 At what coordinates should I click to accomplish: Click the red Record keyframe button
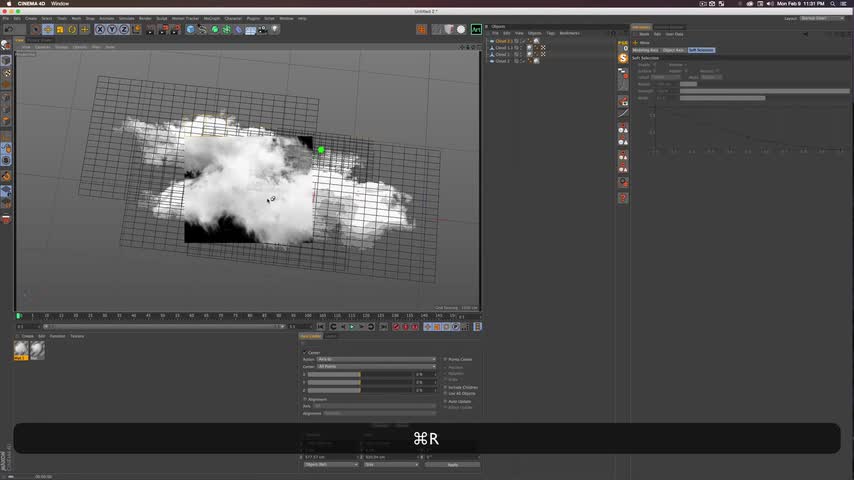pos(396,327)
